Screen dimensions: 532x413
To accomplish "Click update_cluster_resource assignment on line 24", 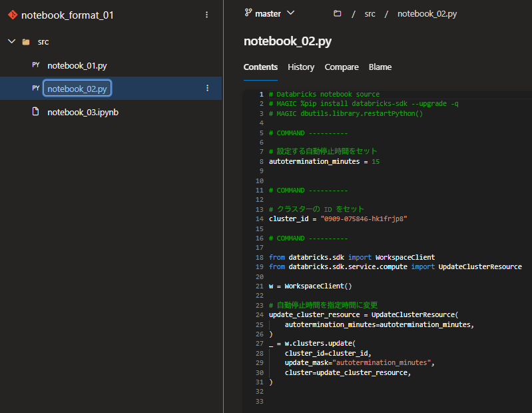I will (x=364, y=314).
